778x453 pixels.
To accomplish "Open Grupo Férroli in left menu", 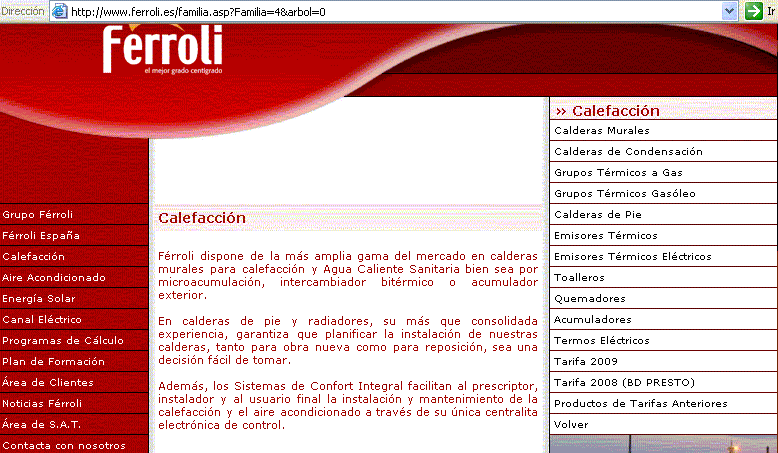I will pyautogui.click(x=38, y=214).
